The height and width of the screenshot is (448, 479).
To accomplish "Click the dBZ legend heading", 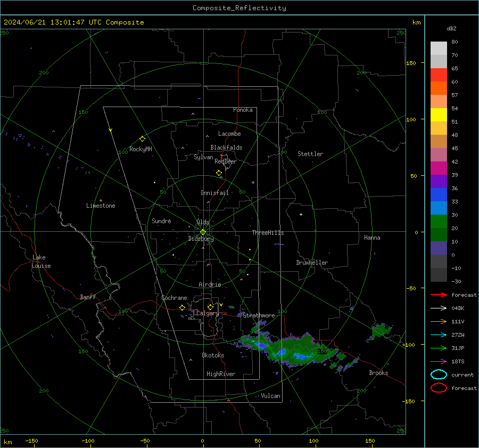I will click(x=451, y=29).
